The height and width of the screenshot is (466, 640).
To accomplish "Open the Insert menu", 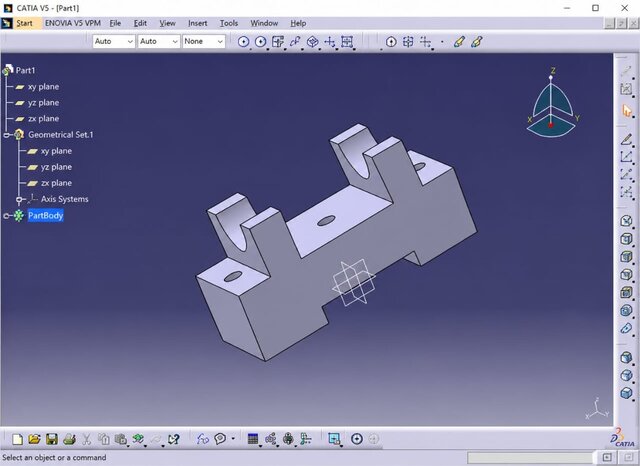I will (198, 23).
